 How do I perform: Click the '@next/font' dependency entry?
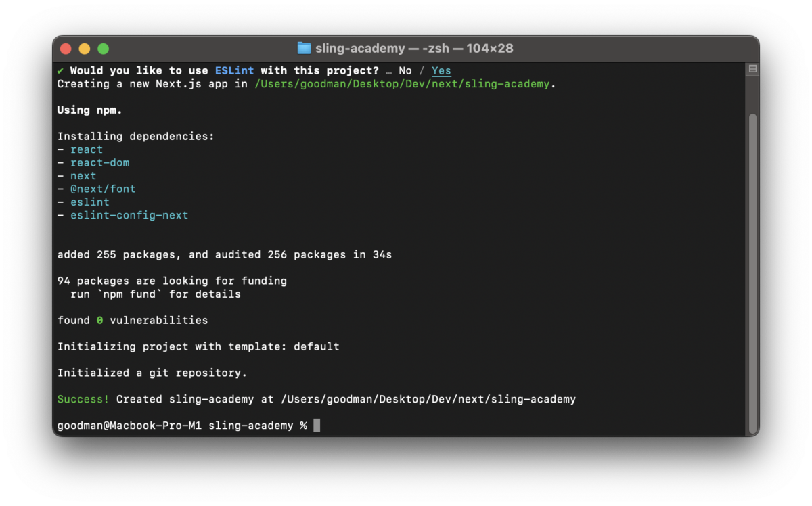pyautogui.click(x=103, y=189)
